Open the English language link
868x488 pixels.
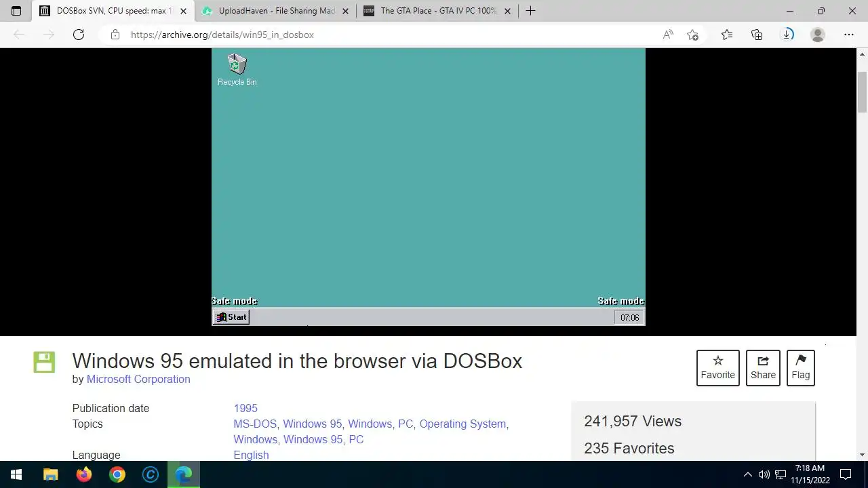251,455
